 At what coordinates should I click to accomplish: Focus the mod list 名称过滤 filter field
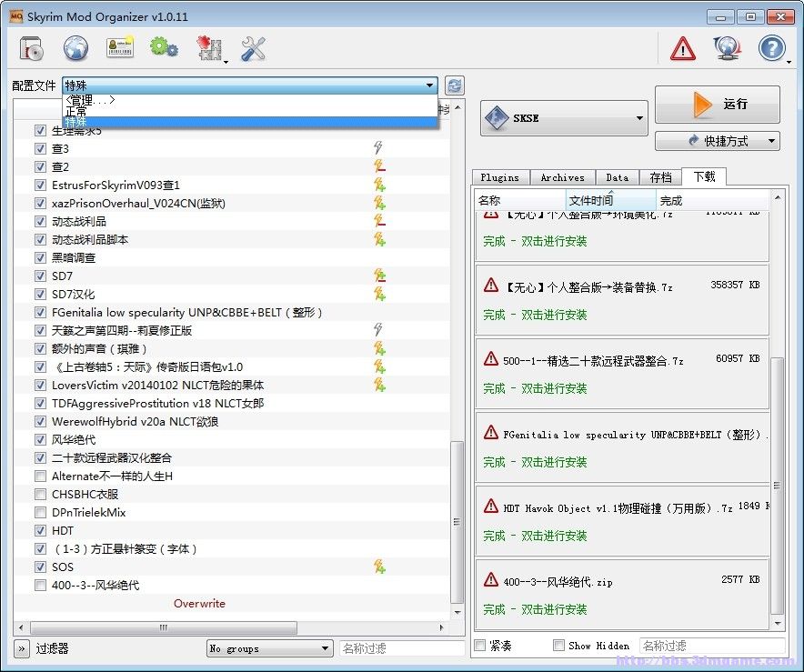tap(402, 648)
